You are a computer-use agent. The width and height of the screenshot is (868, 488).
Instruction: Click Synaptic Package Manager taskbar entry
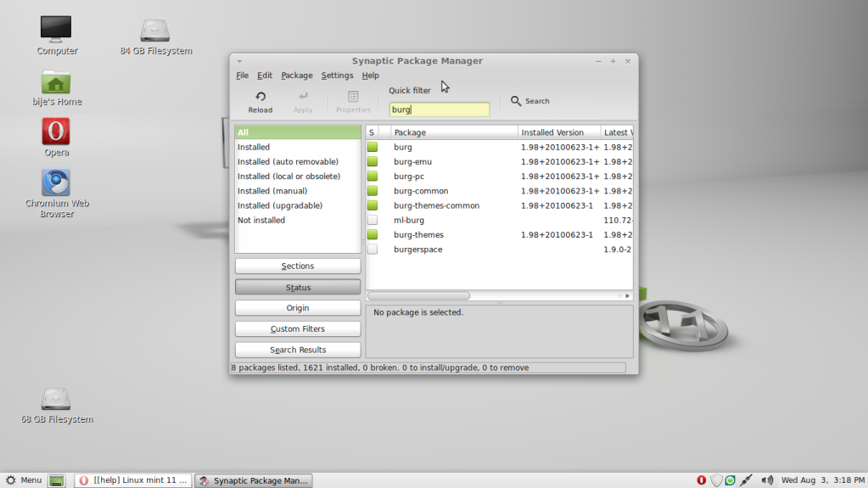click(254, 480)
